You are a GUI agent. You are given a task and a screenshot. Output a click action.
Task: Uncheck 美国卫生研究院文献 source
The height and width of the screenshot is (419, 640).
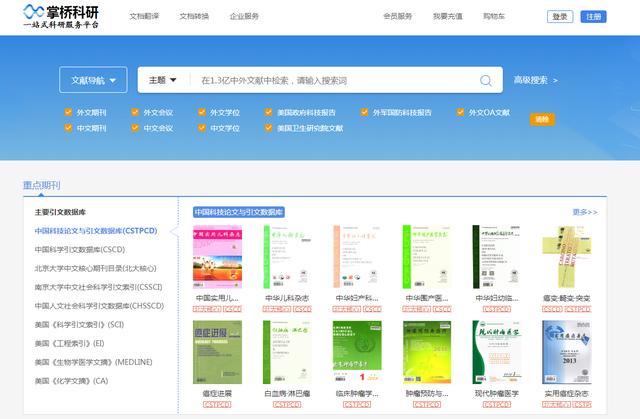pos(269,128)
